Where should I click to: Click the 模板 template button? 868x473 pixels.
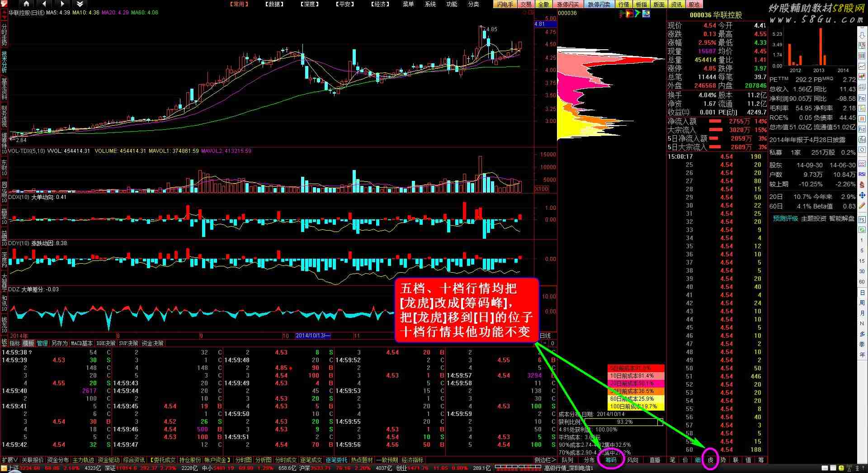click(28, 343)
